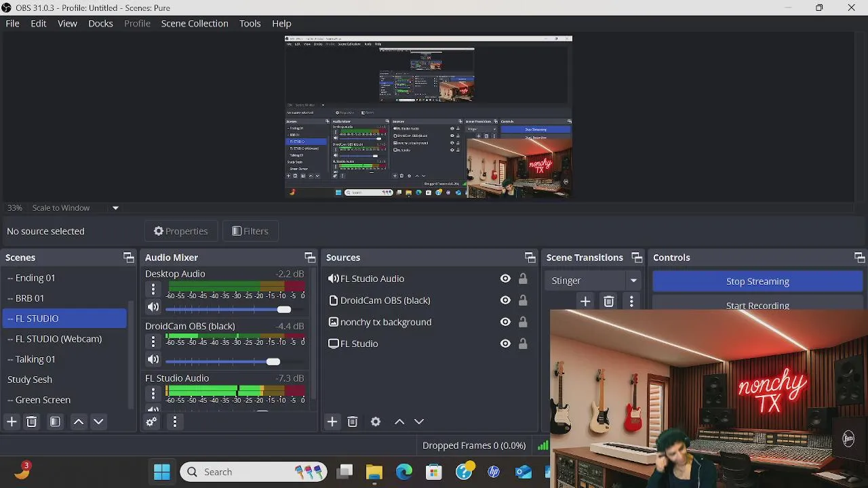868x488 pixels.
Task: Select the Ending 01 scene
Action: pyautogui.click(x=64, y=278)
